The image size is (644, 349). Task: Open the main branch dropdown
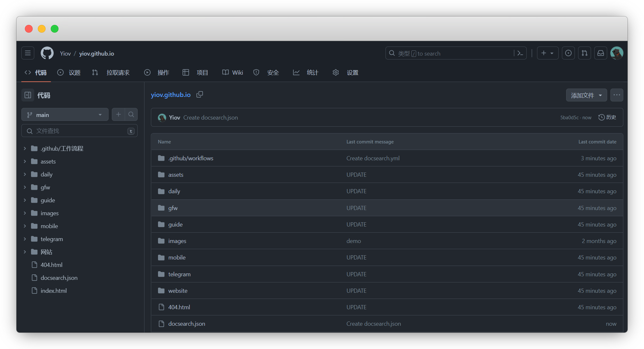tap(65, 114)
